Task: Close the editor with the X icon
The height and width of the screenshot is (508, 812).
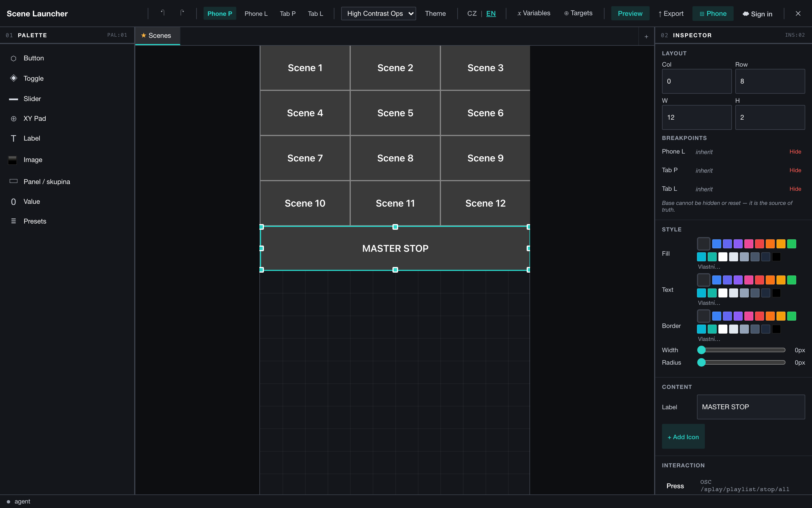Action: pos(798,14)
